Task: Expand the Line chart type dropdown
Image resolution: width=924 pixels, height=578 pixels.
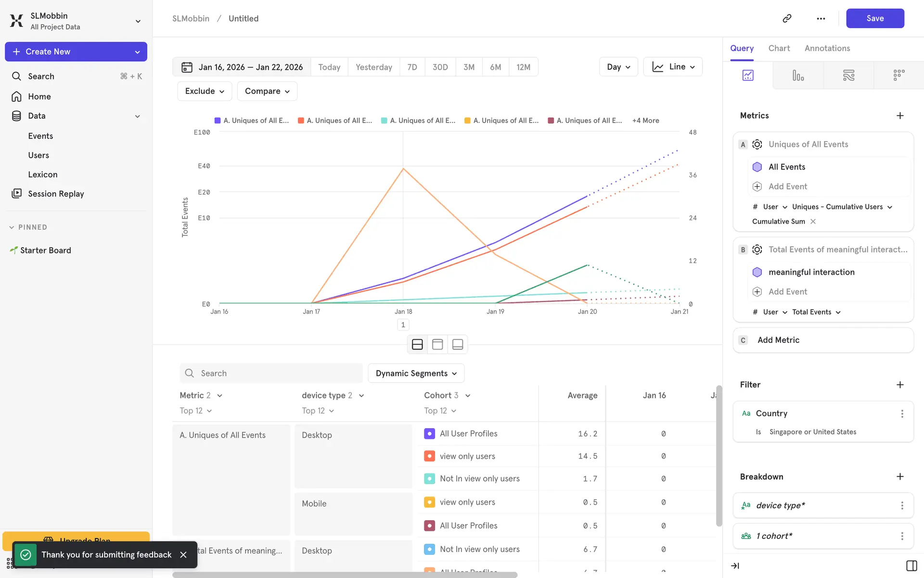Action: click(673, 67)
